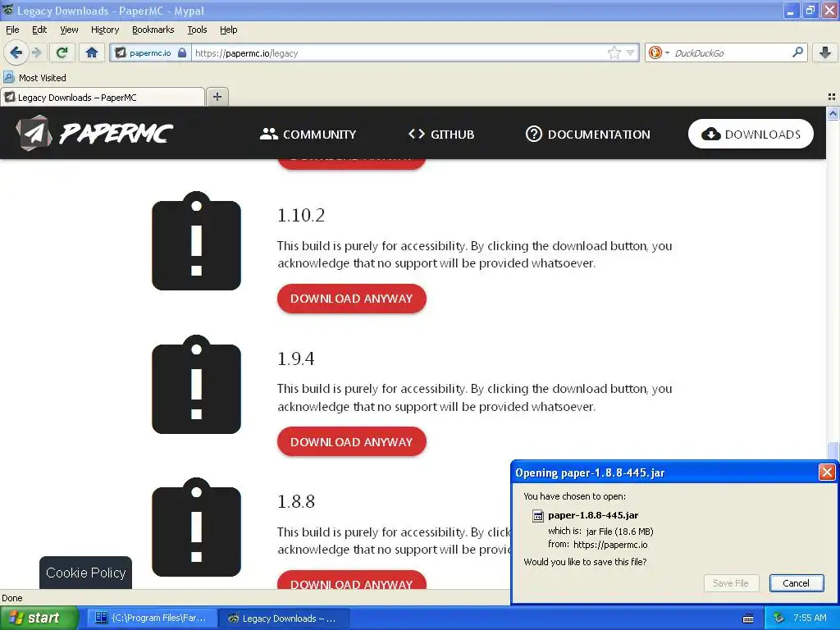The height and width of the screenshot is (630, 840).
Task: Click Download Anyway for version 1.10.2
Action: (351, 299)
